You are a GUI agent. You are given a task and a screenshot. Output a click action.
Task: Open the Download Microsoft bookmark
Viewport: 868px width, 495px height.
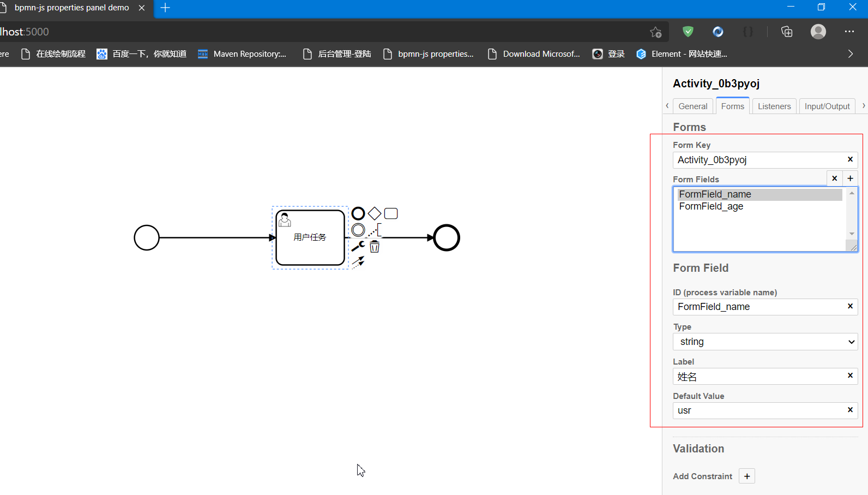(534, 54)
